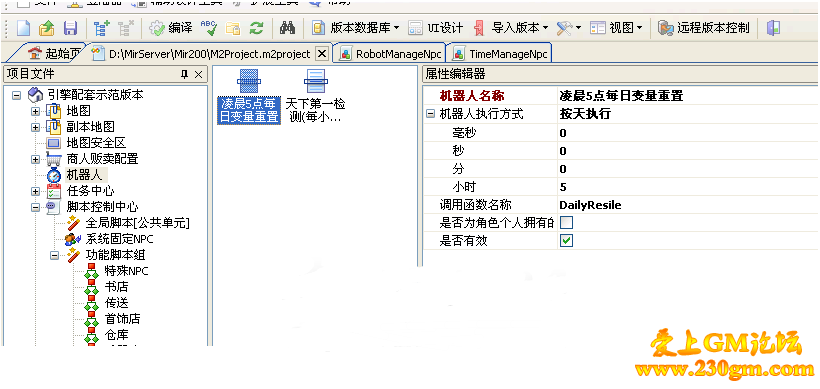The width and height of the screenshot is (820, 389).
Task: Click the ABC syntax check icon
Action: coord(209,28)
